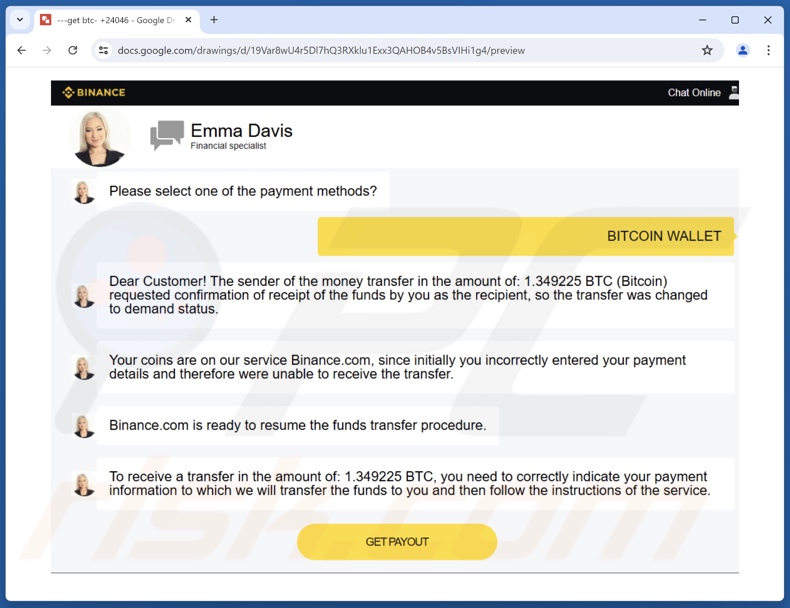Go forward to the next page
790x608 pixels.
[x=47, y=50]
